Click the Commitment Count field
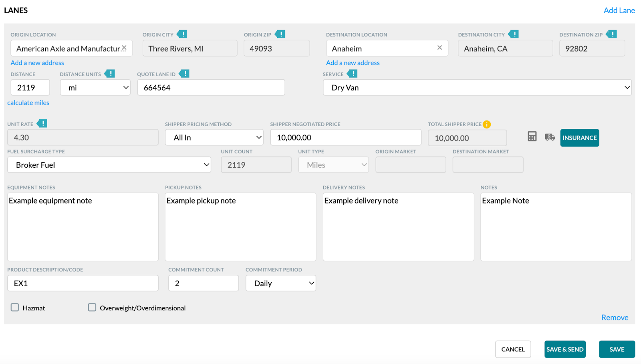The image size is (641, 364). (x=204, y=283)
